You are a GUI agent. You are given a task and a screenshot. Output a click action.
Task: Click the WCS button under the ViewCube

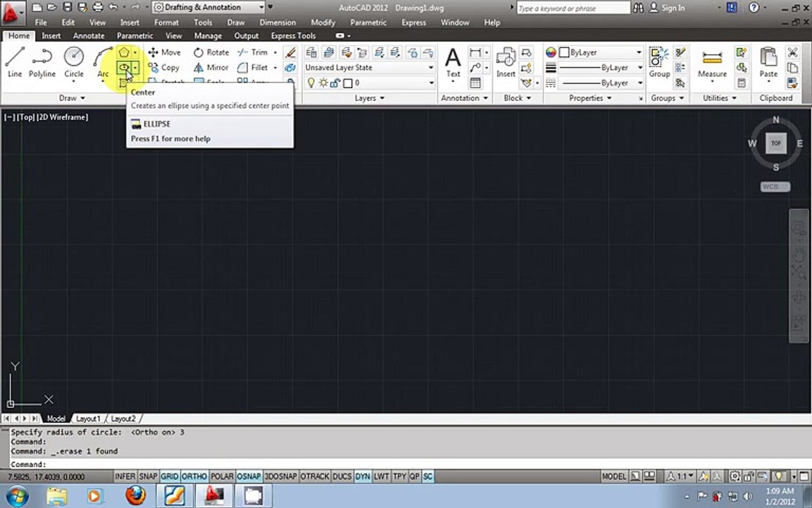(x=775, y=186)
